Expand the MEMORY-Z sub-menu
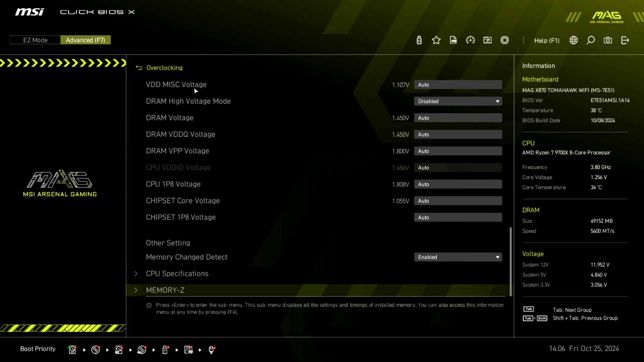 coord(165,290)
